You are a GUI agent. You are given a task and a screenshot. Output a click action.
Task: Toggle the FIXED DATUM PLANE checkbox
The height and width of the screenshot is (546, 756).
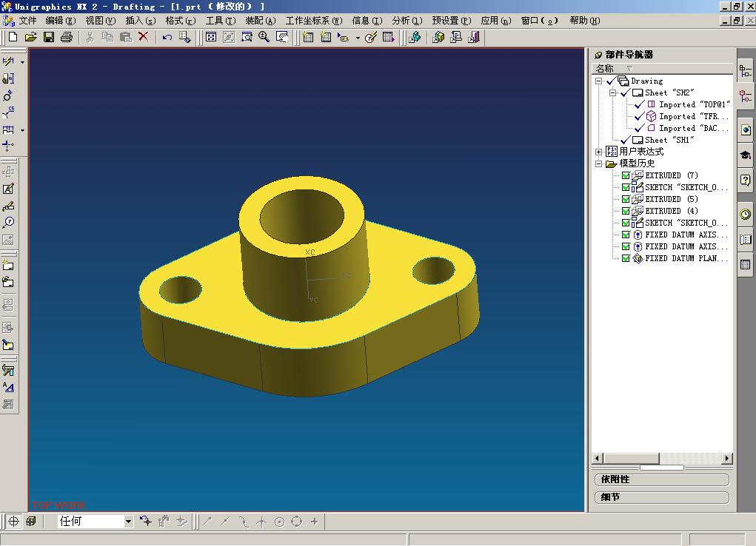click(x=626, y=258)
